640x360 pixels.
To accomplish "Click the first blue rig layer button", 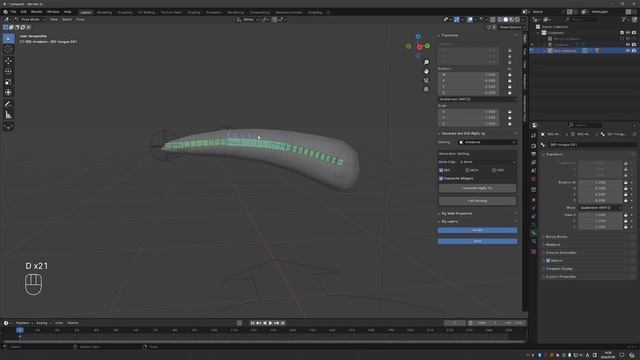I will coord(477,230).
